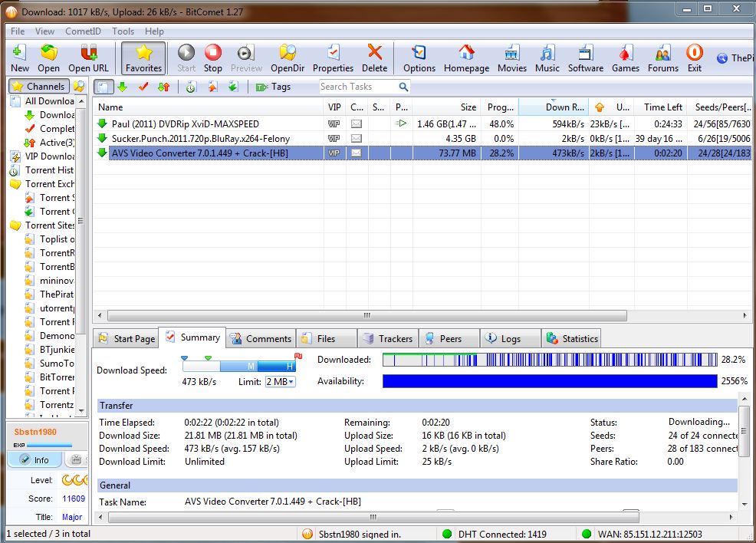Click the Download Speed limit slider
Viewport: 756px width, 543px height.
click(238, 366)
